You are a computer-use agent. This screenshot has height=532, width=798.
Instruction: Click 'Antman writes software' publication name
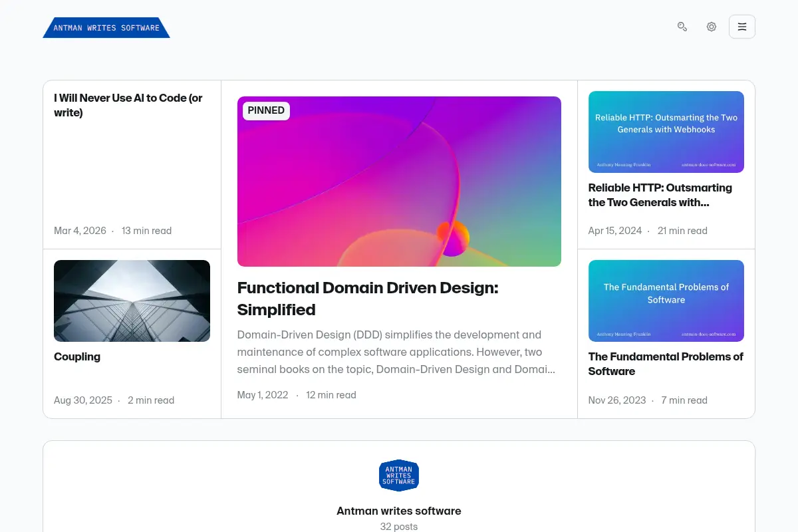tap(399, 511)
